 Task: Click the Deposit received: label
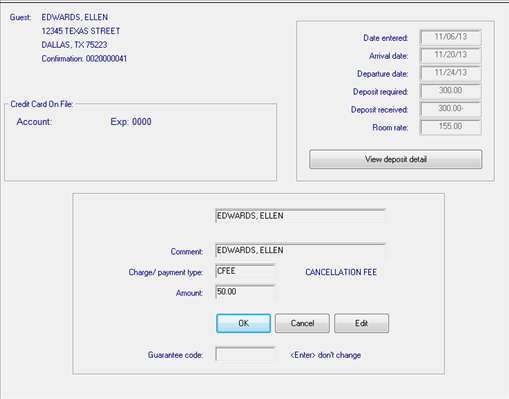point(379,110)
